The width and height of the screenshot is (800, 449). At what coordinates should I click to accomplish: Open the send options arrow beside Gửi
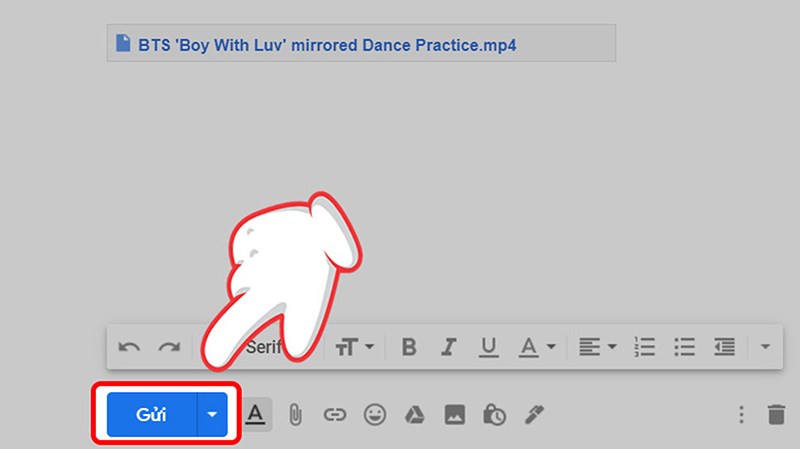[x=212, y=413]
